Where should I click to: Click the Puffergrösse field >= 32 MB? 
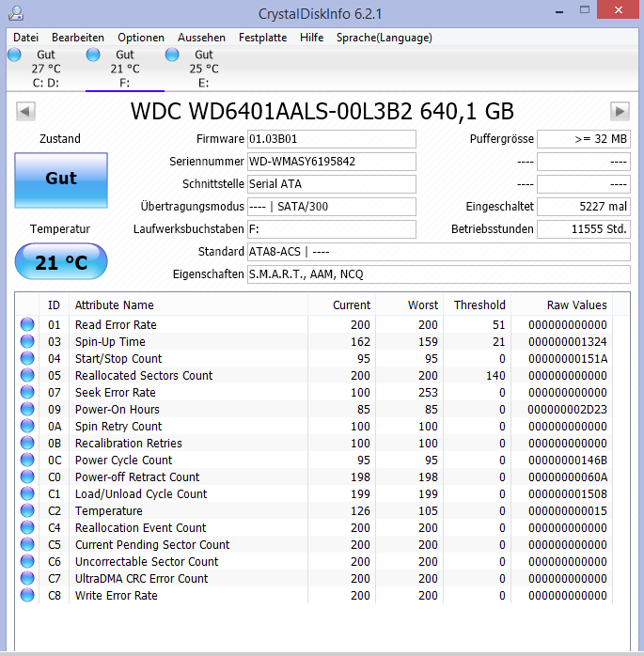coord(584,139)
